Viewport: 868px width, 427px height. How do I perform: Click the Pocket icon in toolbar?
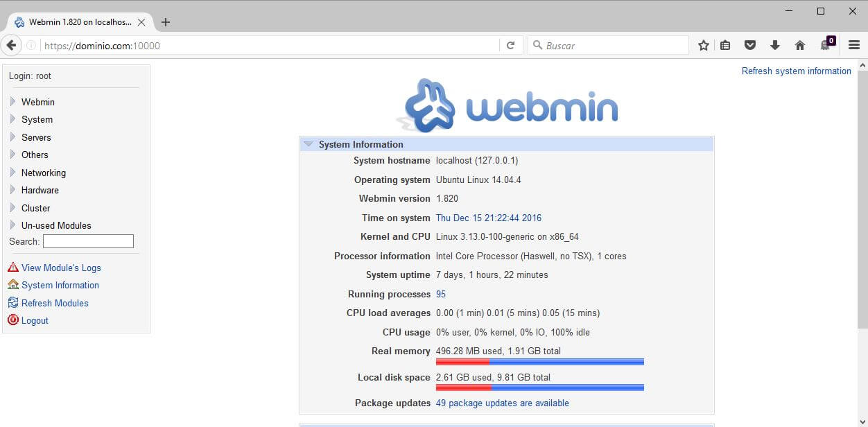[x=750, y=45]
